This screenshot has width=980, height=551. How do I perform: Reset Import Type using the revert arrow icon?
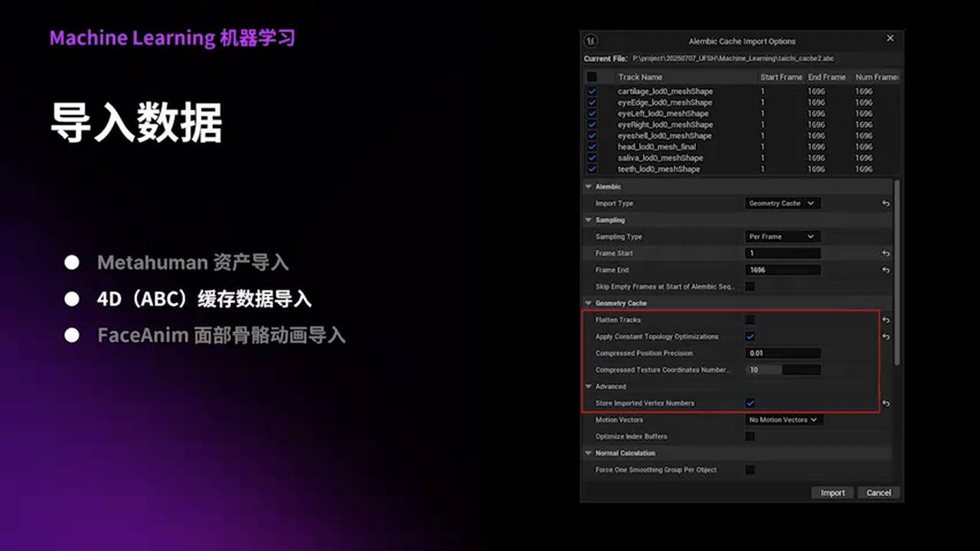point(885,203)
